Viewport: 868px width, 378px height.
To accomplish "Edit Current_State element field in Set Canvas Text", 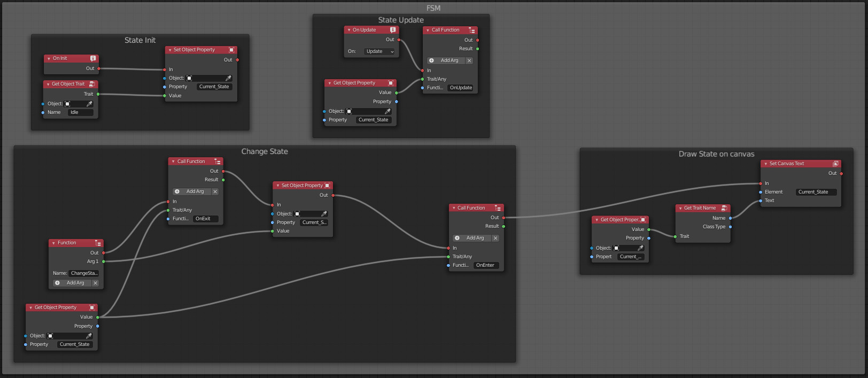I will click(x=816, y=192).
